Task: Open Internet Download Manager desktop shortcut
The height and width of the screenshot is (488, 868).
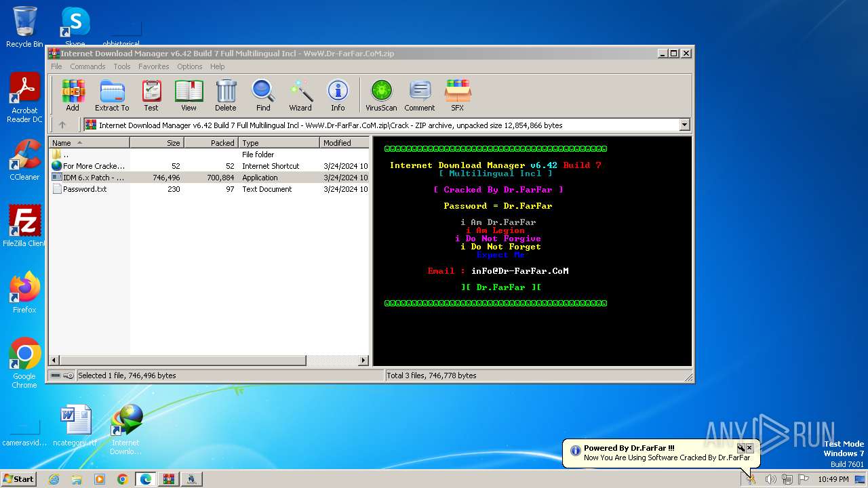Action: [x=126, y=430]
